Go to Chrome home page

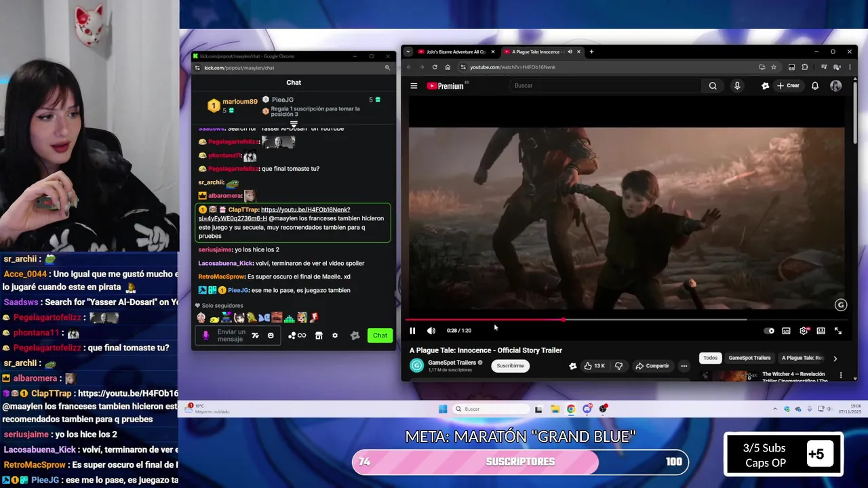(448, 67)
